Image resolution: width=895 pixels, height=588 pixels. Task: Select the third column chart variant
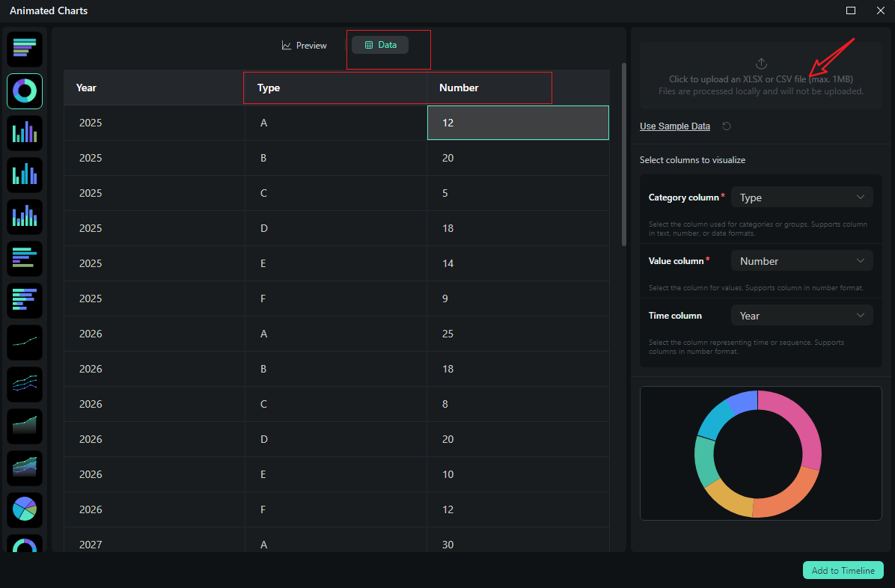(x=25, y=216)
